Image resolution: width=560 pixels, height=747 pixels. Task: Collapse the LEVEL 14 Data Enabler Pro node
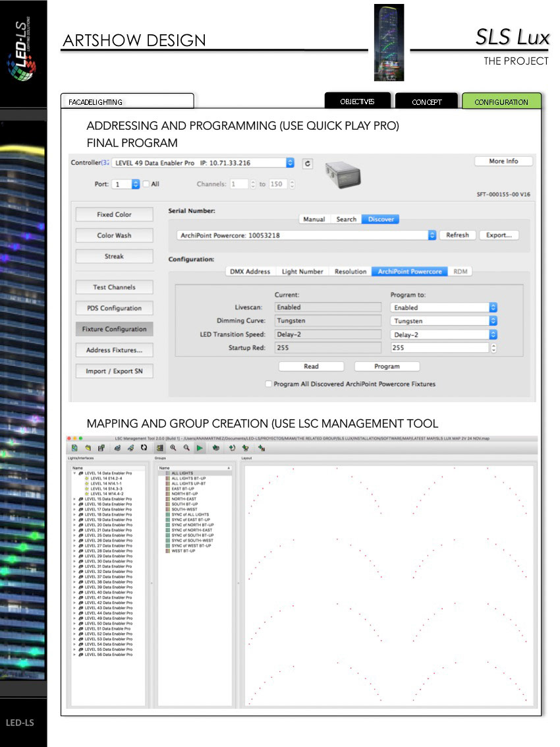coord(74,473)
